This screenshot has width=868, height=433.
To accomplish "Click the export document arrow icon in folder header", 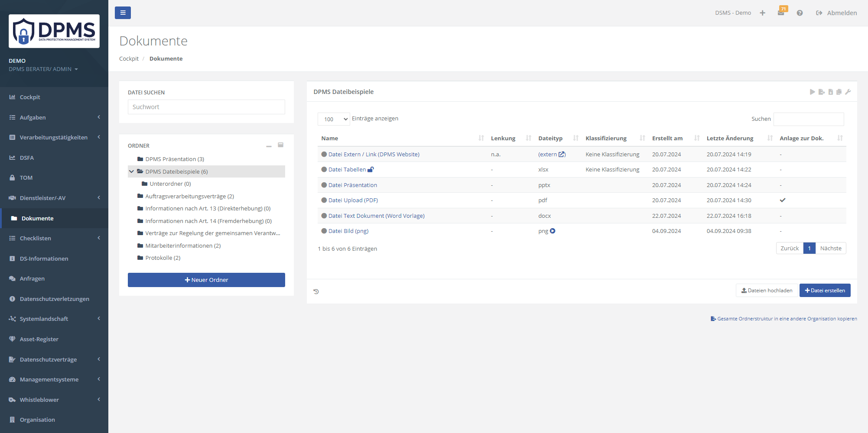I will click(x=821, y=92).
